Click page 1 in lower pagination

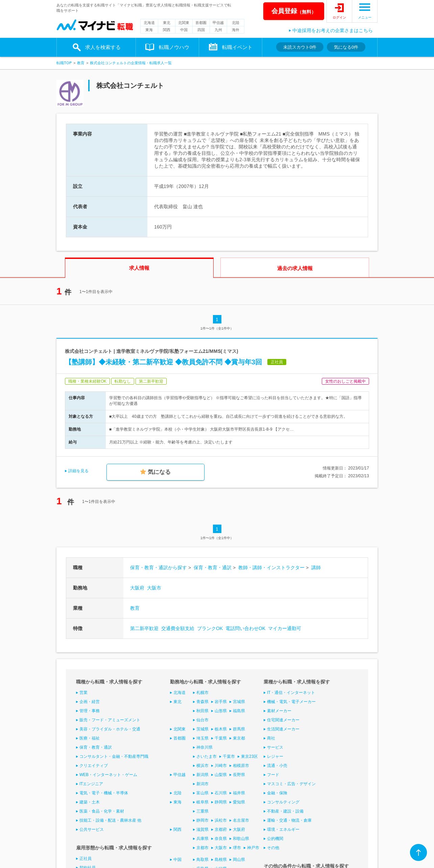coord(217,529)
